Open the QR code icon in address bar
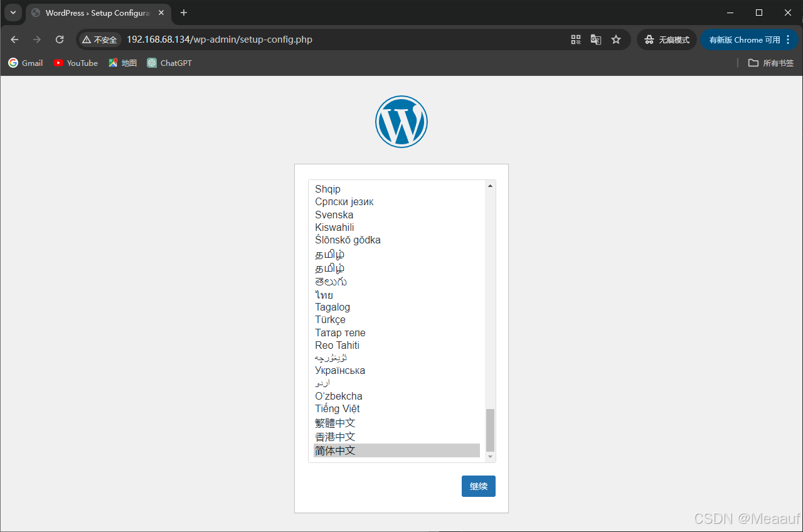The height and width of the screenshot is (532, 803). coord(576,40)
